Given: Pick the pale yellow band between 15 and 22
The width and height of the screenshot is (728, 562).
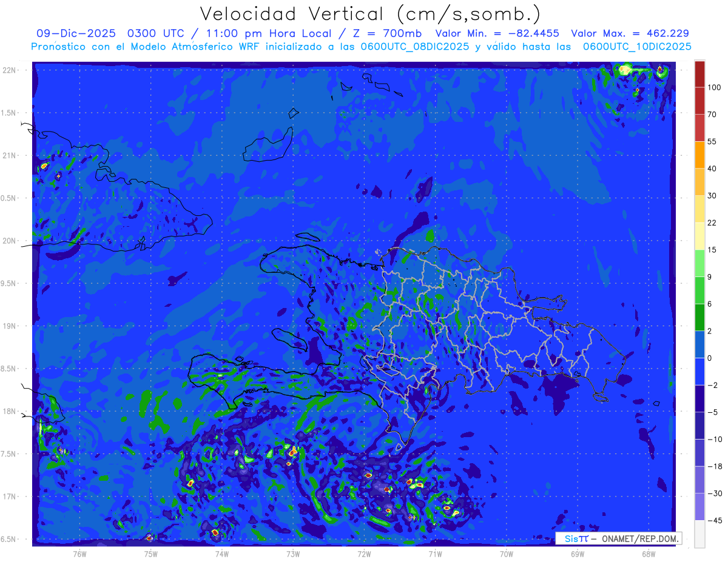Looking at the screenshot, I should (x=699, y=236).
